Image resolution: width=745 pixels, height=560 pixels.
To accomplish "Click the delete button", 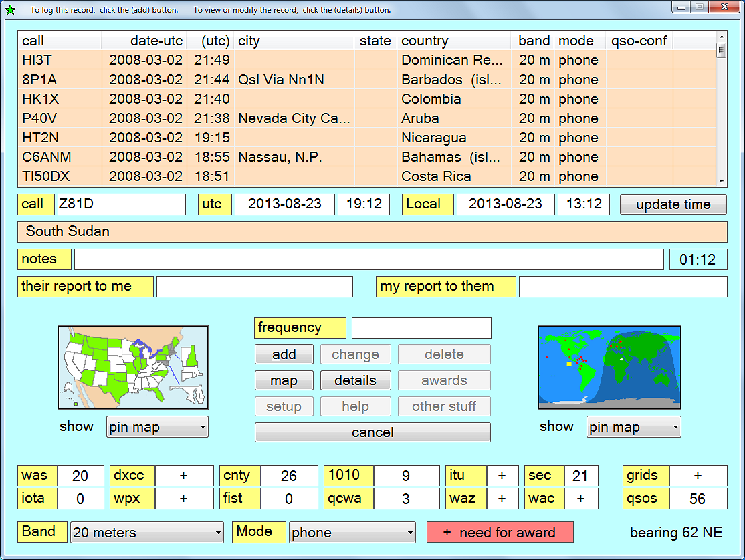I will (x=444, y=354).
